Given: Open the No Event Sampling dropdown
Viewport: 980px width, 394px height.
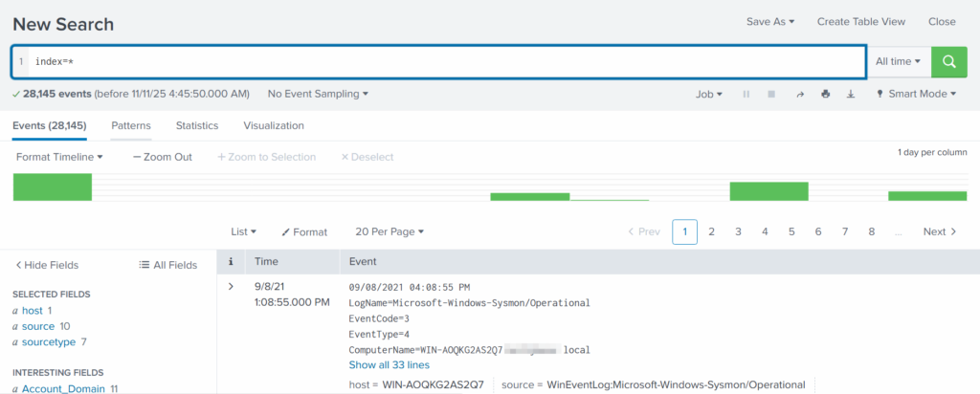Looking at the screenshot, I should coord(318,94).
